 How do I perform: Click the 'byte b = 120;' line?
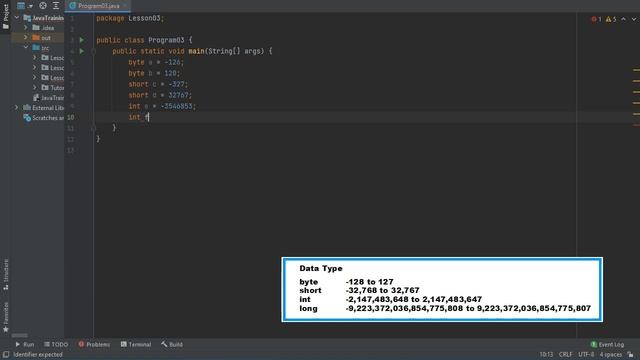click(x=154, y=73)
